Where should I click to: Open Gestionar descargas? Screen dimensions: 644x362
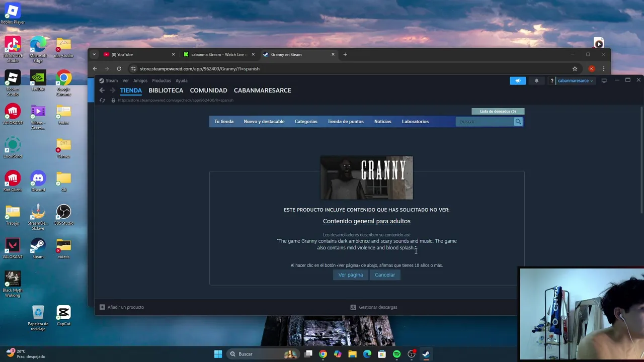point(378,307)
